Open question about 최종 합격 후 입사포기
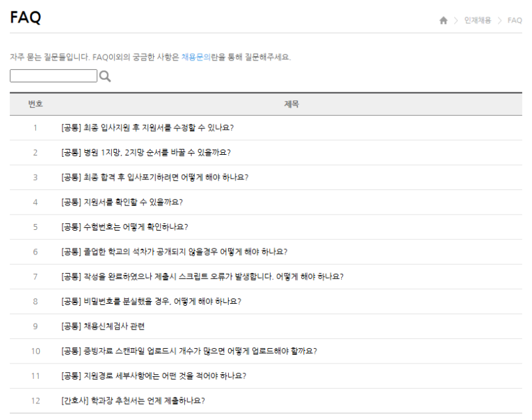 [x=154, y=177]
